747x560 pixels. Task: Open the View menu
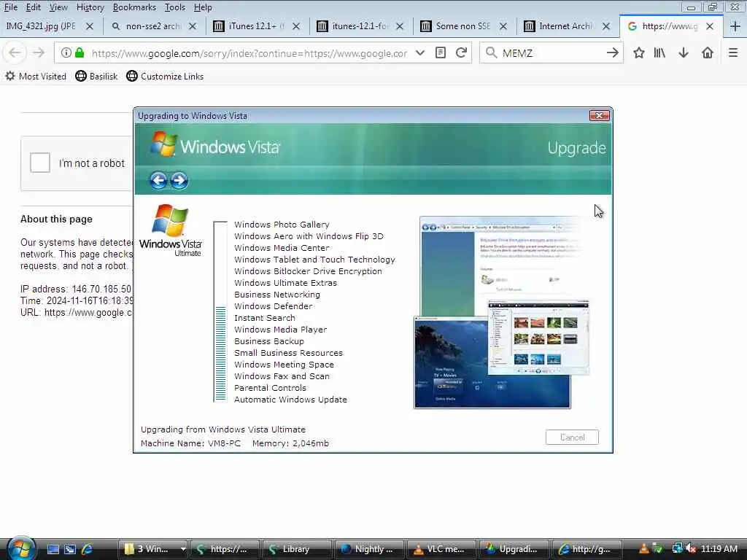coord(58,7)
